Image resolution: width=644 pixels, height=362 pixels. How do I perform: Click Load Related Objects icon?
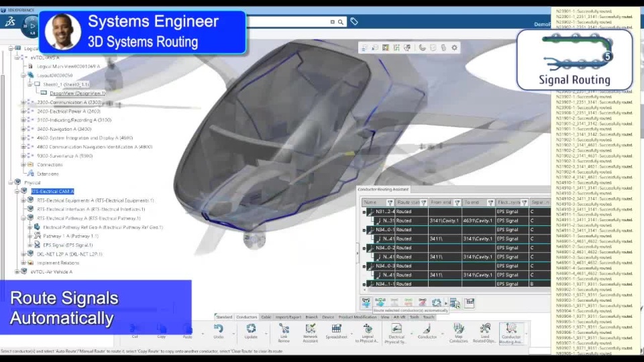tap(485, 328)
